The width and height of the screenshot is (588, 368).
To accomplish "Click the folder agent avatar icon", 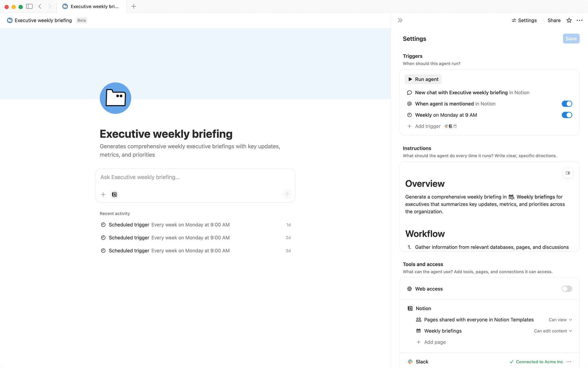I will pos(115,98).
